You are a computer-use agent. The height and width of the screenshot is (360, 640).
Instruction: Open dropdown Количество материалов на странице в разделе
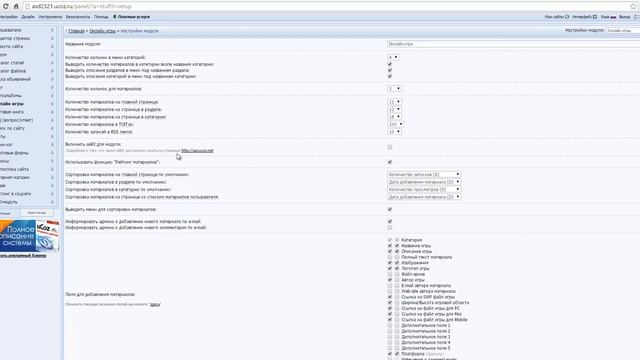(394, 109)
